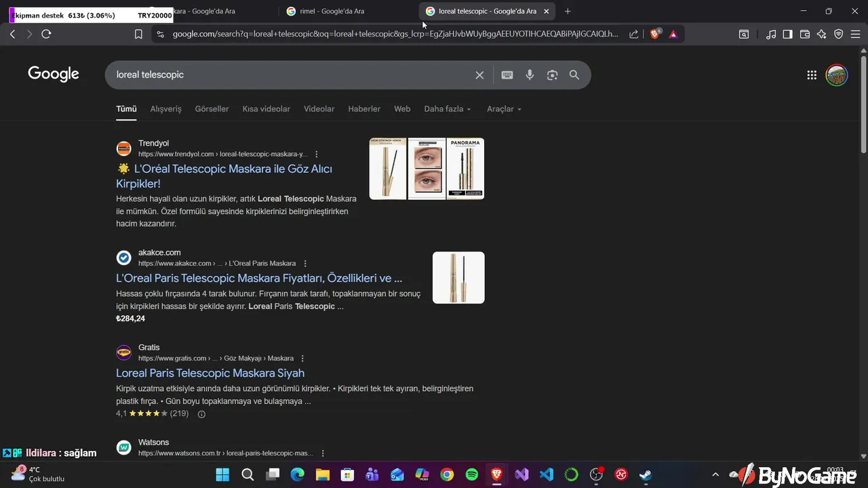Viewport: 868px width, 488px height.
Task: Click into the Google search input field
Action: [292, 75]
